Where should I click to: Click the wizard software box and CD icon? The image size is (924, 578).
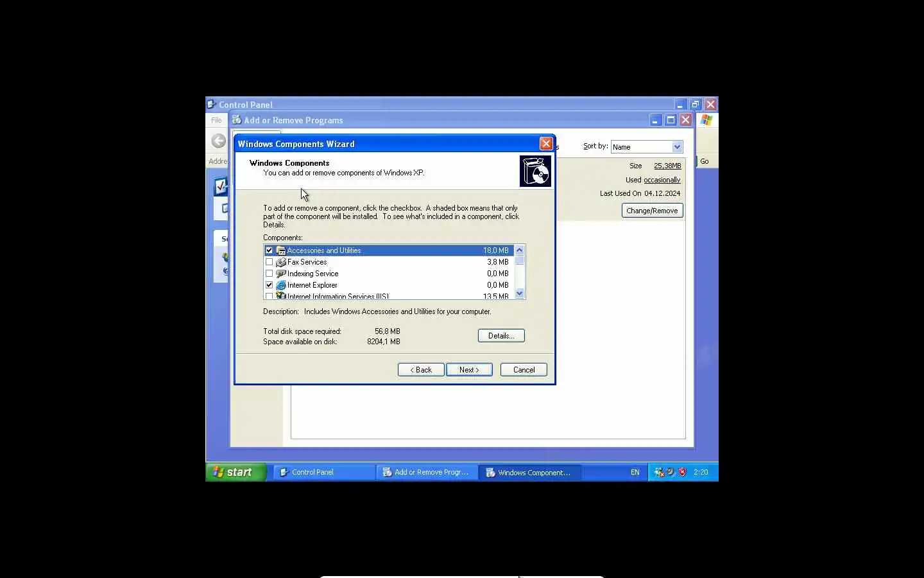[x=535, y=171]
